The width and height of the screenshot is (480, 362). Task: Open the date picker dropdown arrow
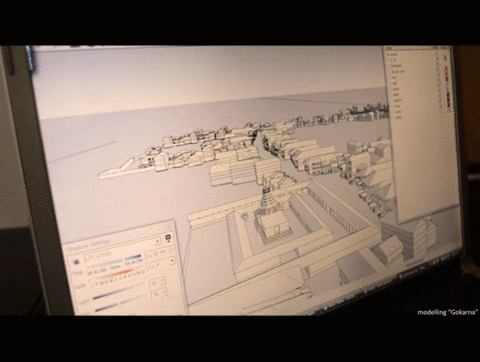[x=172, y=261]
